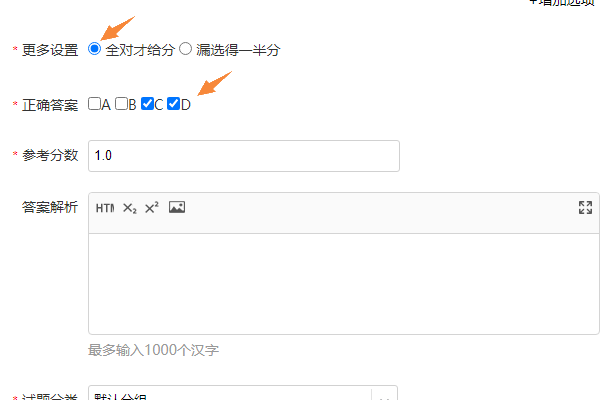Select 漏选得一半分 radio option
Image resolution: width=600 pixels, height=400 pixels.
185,49
